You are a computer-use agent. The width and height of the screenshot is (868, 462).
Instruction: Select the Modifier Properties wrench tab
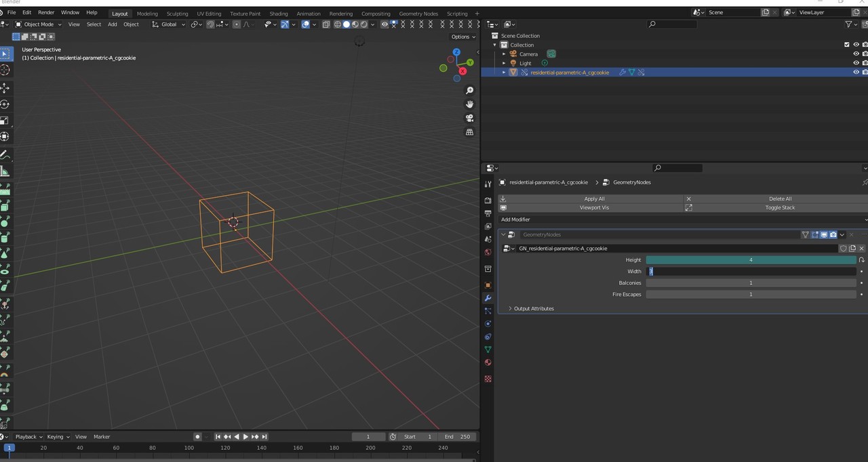(x=488, y=297)
